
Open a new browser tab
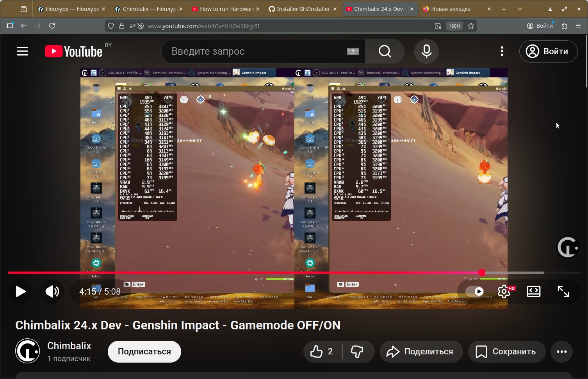pos(504,9)
